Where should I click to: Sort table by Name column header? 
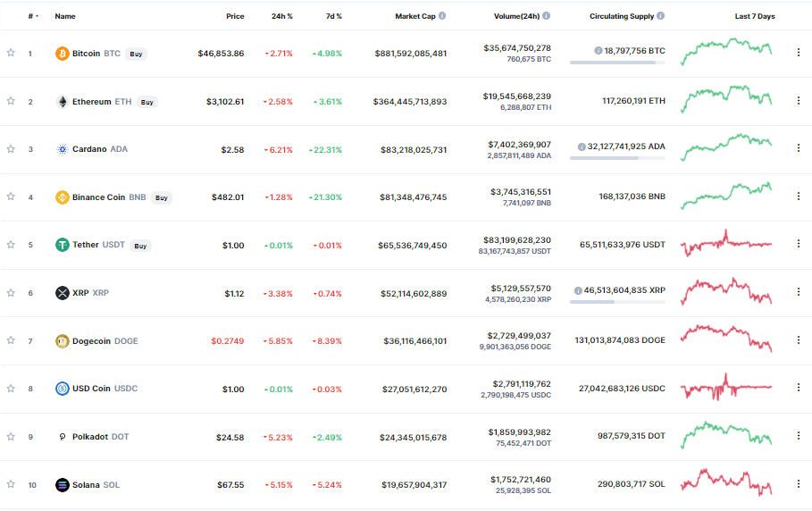coord(65,16)
